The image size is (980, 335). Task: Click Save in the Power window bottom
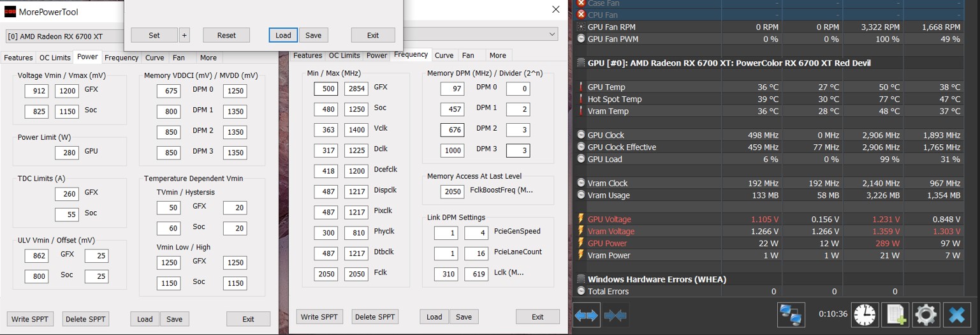pyautogui.click(x=175, y=319)
